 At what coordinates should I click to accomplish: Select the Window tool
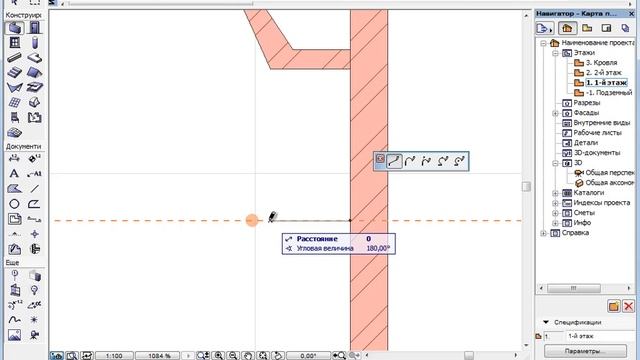(x=15, y=42)
